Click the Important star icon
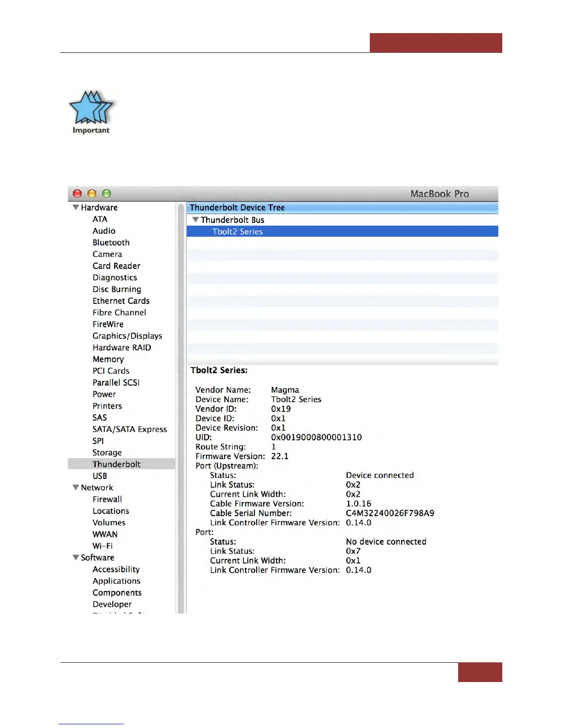Screen dimensions: 563x728 [91, 112]
